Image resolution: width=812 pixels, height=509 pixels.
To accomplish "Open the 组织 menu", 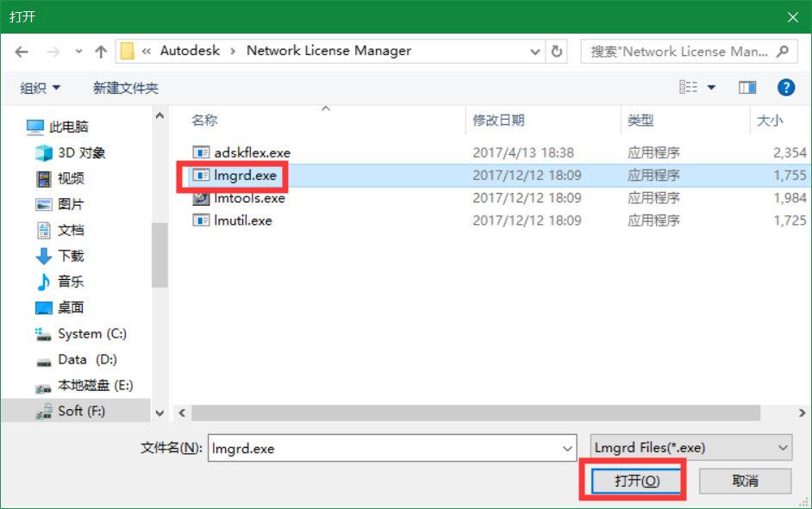I will click(x=40, y=88).
